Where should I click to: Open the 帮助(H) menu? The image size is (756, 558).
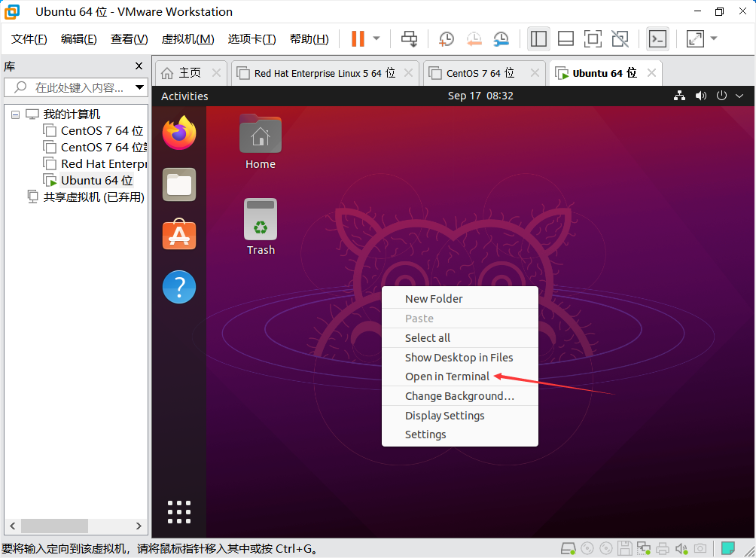[x=309, y=39]
